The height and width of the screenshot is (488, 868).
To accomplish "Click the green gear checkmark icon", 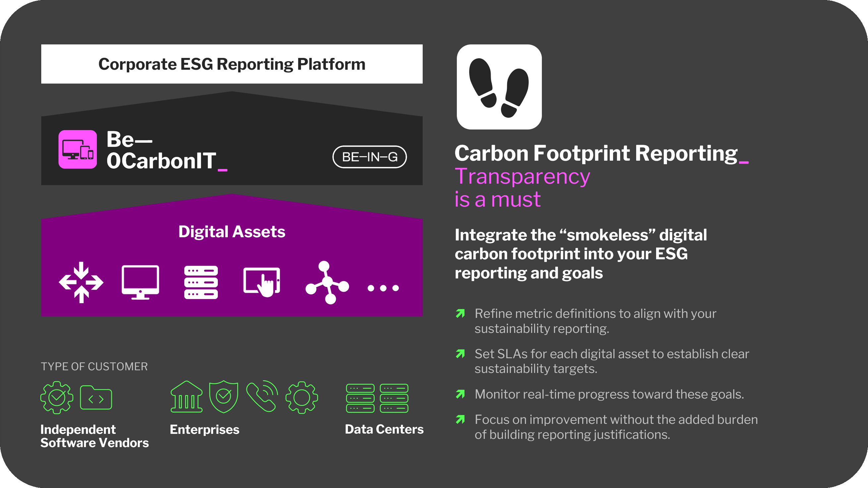I will click(x=57, y=398).
